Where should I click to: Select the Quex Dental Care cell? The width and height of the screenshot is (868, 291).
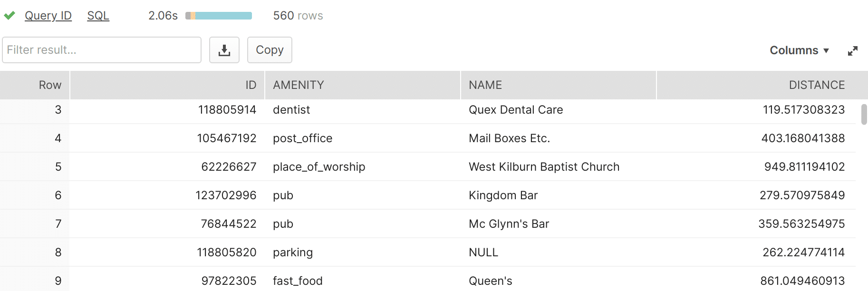tap(559, 110)
